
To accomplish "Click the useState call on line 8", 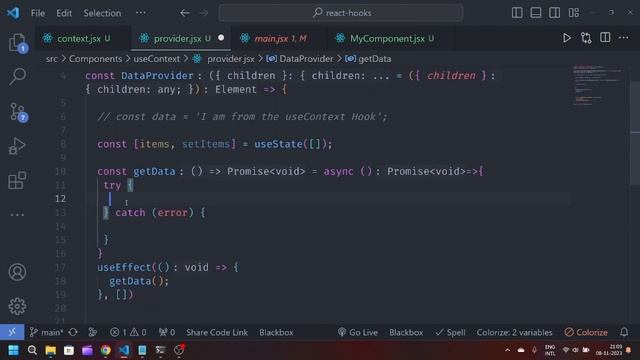I will coord(278,144).
